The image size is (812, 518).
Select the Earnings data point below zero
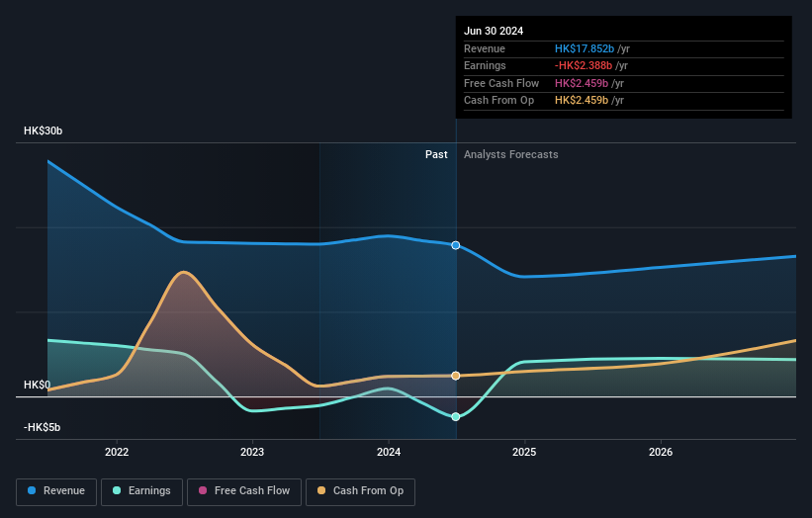[x=456, y=417]
